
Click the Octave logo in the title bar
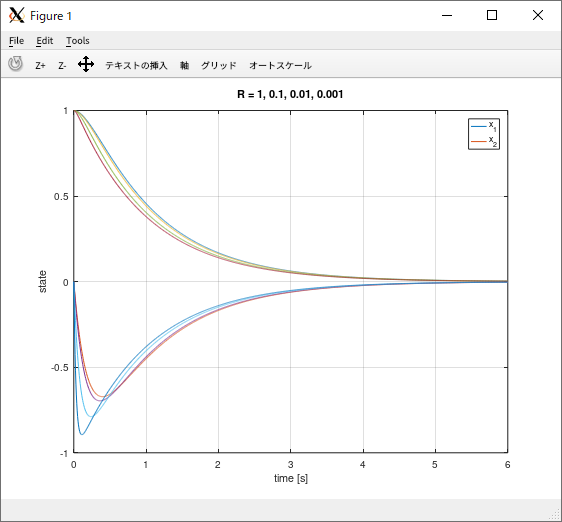click(17, 15)
